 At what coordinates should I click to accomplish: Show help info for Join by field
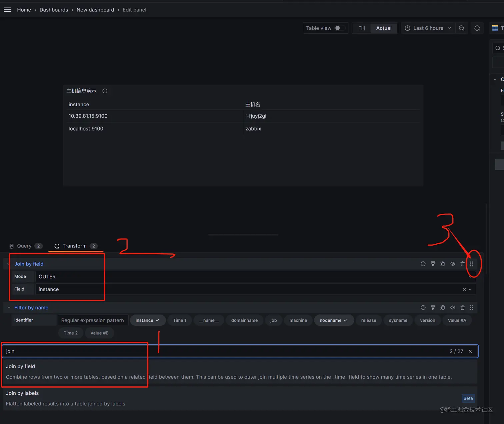click(x=423, y=264)
